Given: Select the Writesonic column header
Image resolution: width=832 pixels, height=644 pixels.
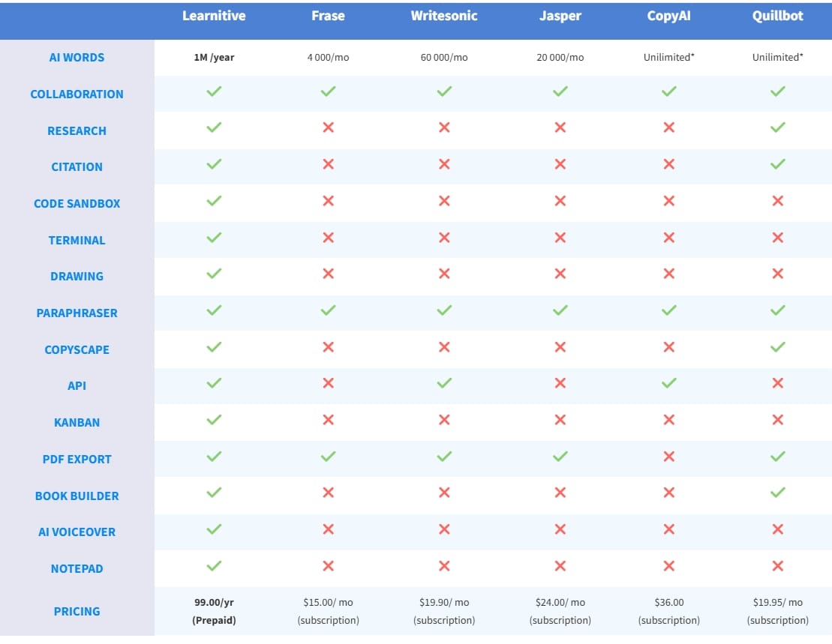Looking at the screenshot, I should (x=444, y=16).
